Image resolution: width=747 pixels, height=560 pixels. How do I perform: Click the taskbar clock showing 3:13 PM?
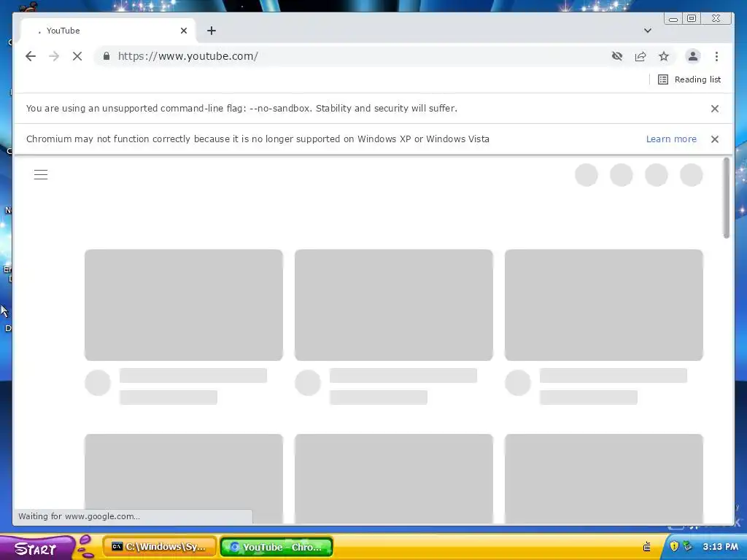[720, 547]
